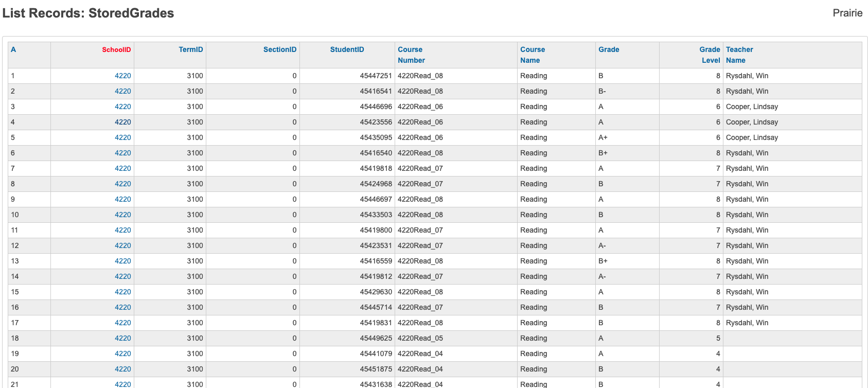Sort by the SectionID column header

point(280,49)
